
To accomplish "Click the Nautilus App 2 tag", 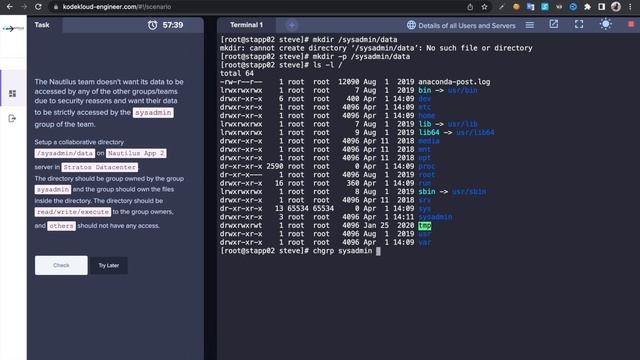I will coord(136,153).
